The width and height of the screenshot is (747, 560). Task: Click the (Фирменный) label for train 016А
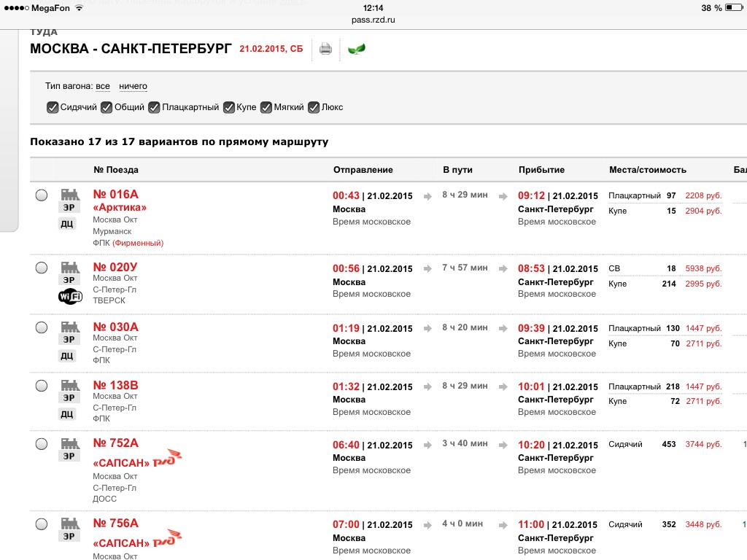[138, 244]
